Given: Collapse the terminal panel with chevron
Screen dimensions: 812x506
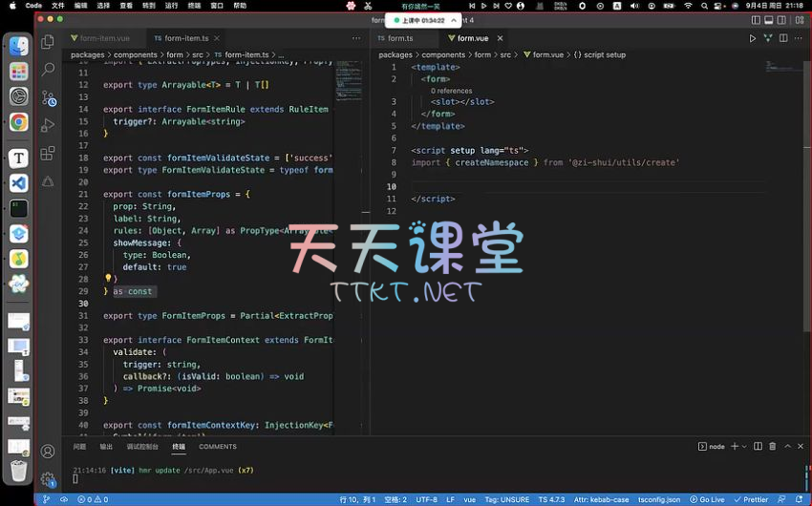Looking at the screenshot, I should 786,446.
